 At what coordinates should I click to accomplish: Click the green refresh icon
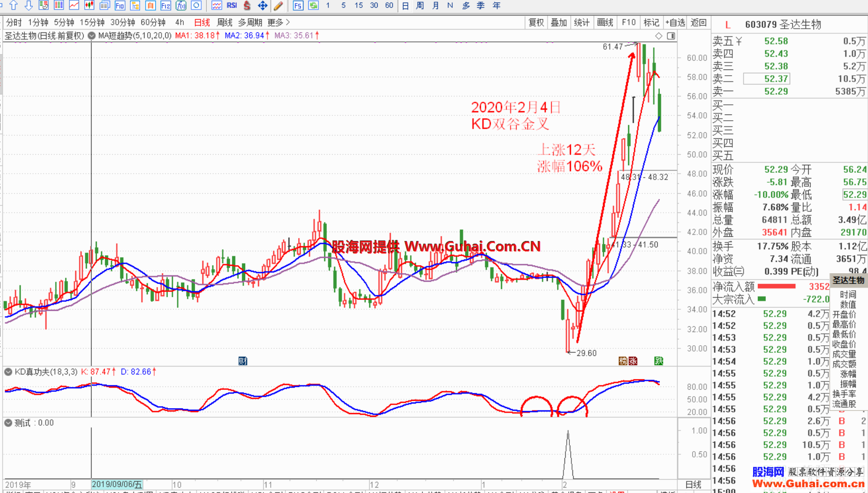(x=314, y=5)
